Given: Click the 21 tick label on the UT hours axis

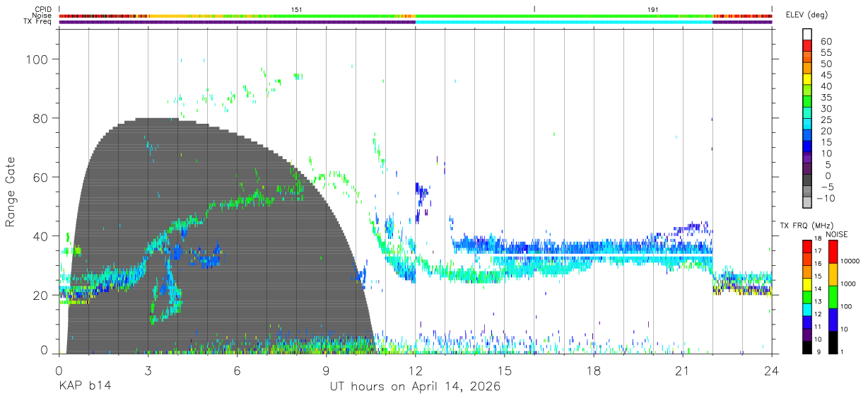Looking at the screenshot, I should 683,371.
